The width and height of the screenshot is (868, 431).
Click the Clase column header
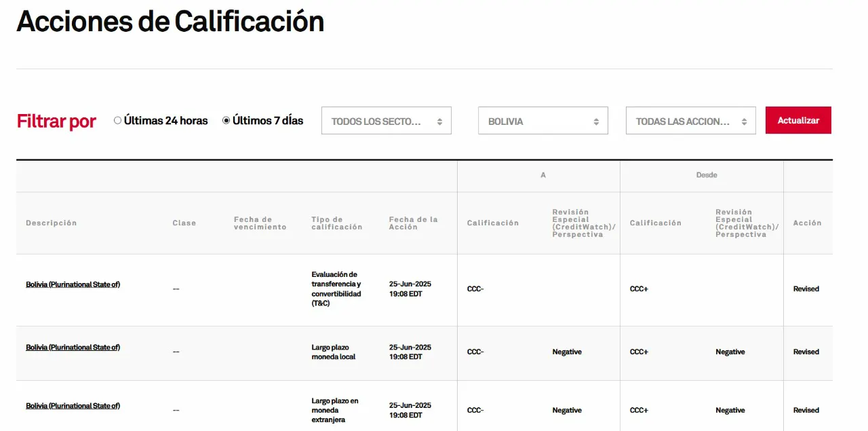pos(184,223)
